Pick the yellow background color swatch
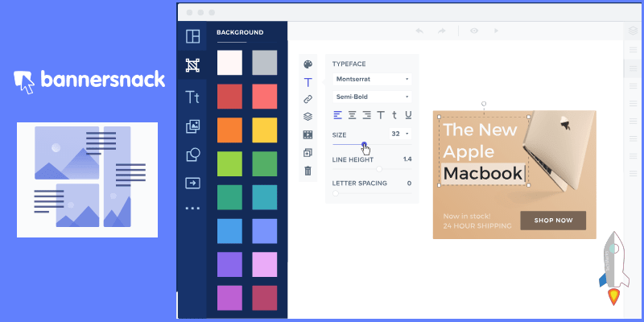 click(265, 130)
